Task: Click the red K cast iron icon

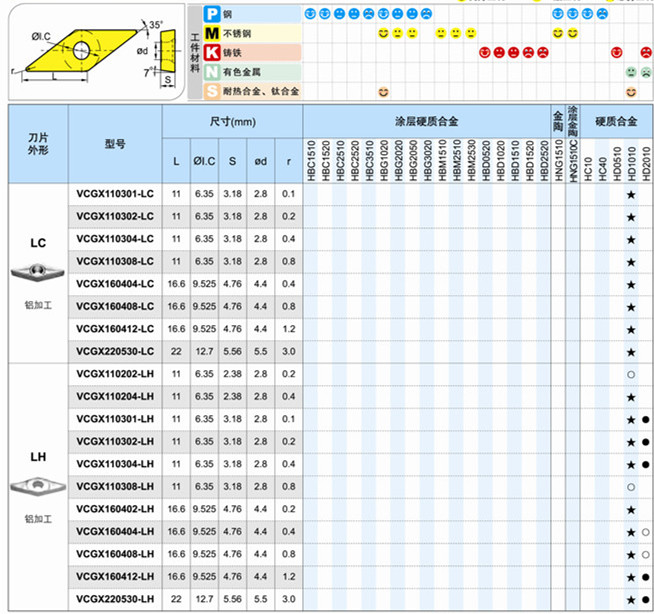Action: 212,52
